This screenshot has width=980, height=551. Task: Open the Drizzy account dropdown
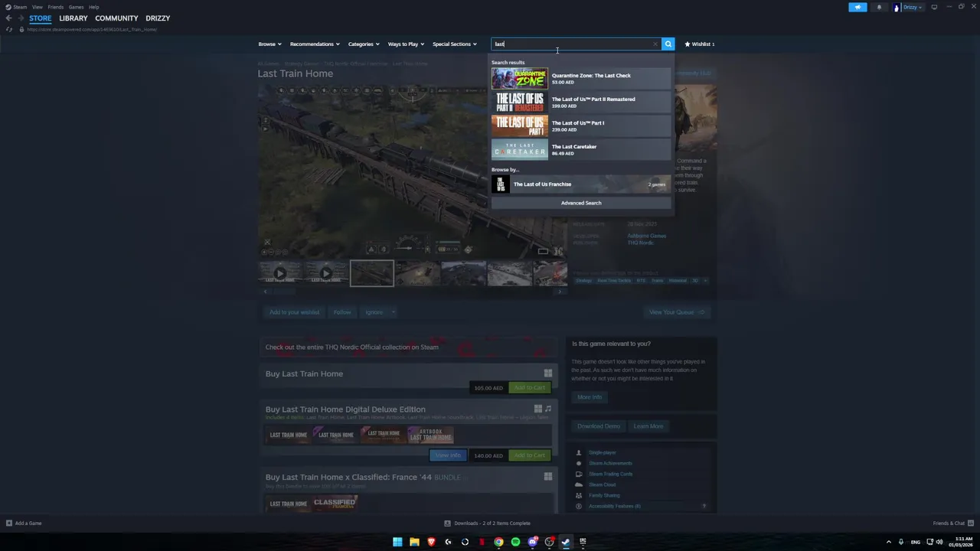coord(909,7)
